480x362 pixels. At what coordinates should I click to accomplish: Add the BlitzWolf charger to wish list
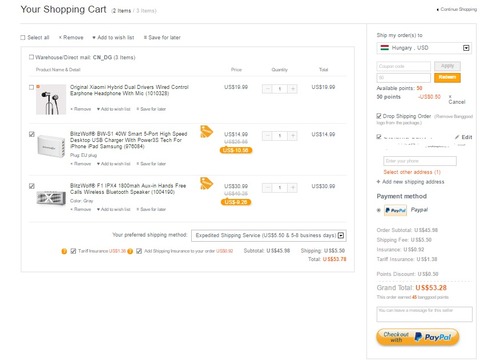point(114,164)
